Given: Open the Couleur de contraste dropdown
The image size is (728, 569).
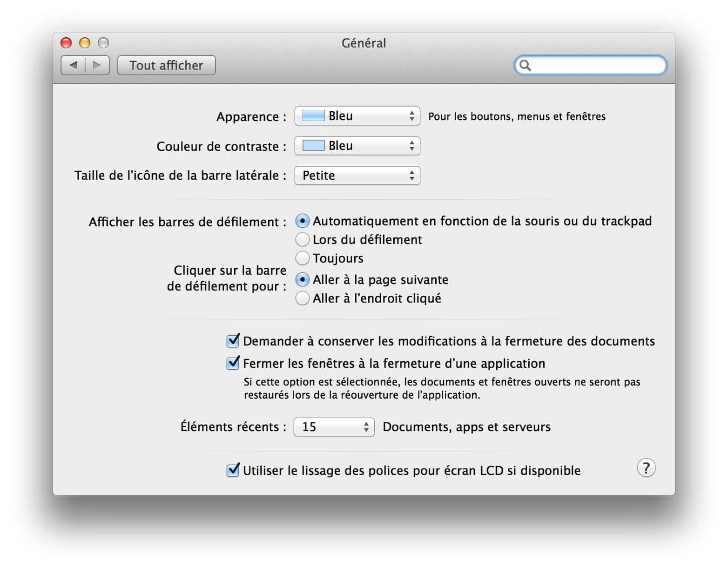Looking at the screenshot, I should click(357, 146).
